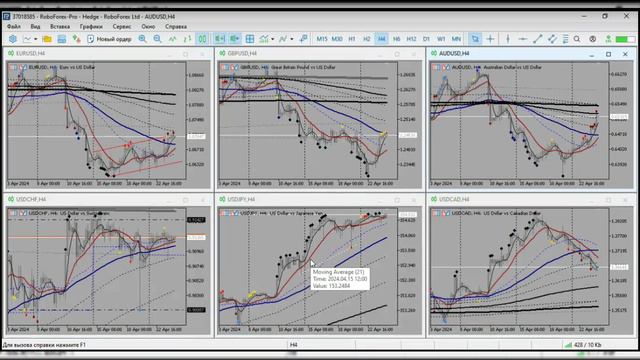Expand the objects dropdown arrow
Screen dimensions: 640x360
[291, 39]
